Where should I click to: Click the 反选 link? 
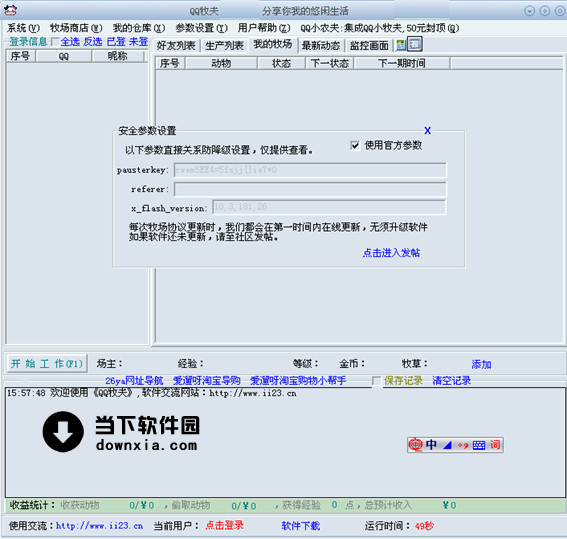click(x=93, y=42)
